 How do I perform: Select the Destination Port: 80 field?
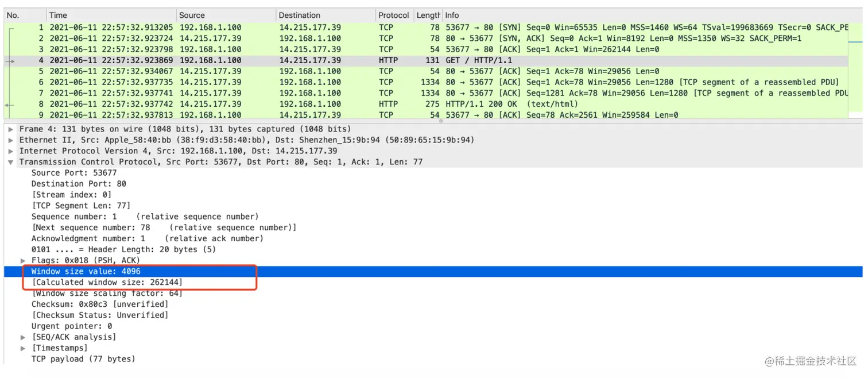(x=79, y=184)
